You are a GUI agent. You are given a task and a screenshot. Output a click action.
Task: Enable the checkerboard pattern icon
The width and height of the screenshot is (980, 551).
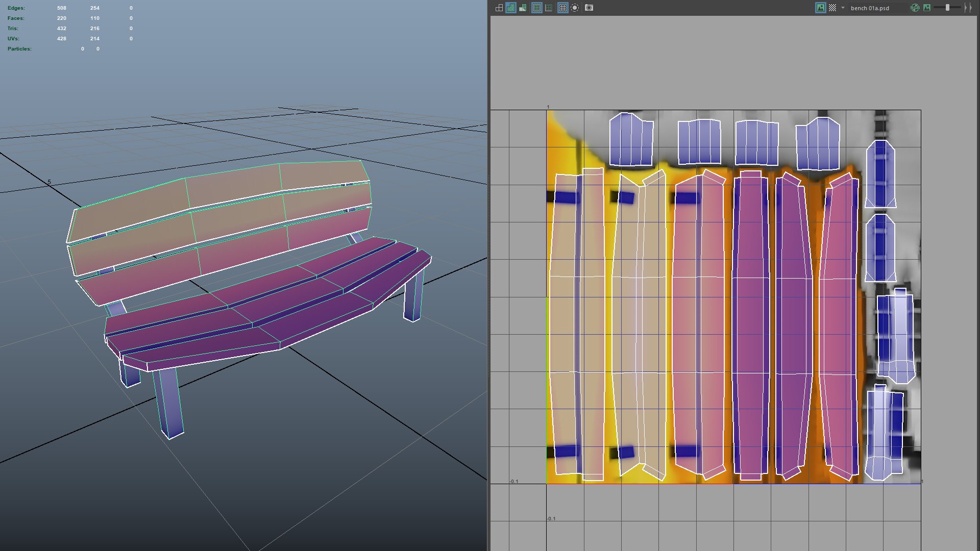[832, 8]
